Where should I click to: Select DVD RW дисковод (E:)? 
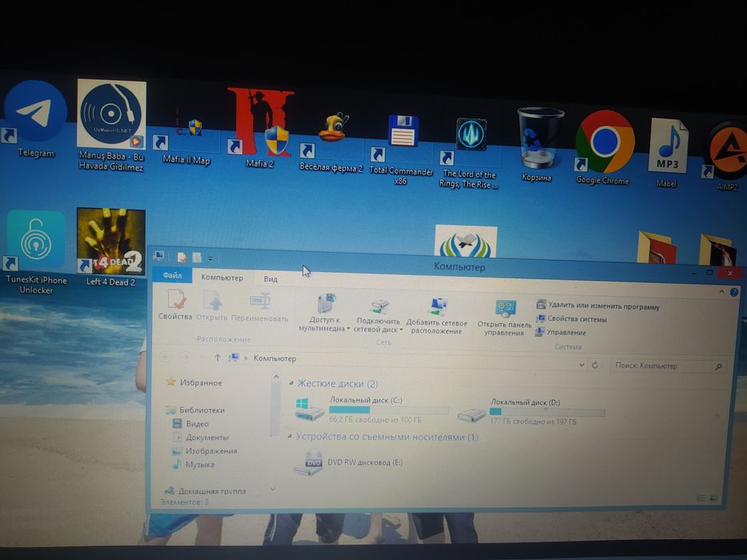click(x=349, y=463)
